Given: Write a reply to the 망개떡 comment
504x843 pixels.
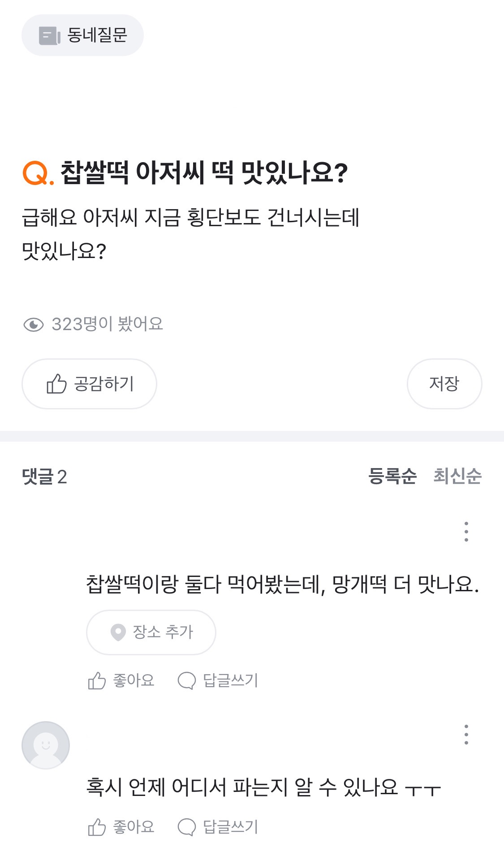Looking at the screenshot, I should (230, 680).
